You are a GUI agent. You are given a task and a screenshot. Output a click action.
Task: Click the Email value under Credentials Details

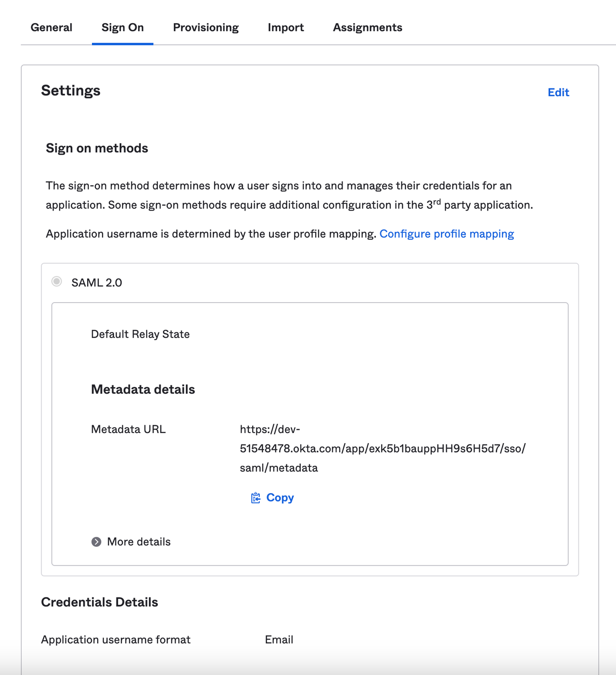pos(279,640)
